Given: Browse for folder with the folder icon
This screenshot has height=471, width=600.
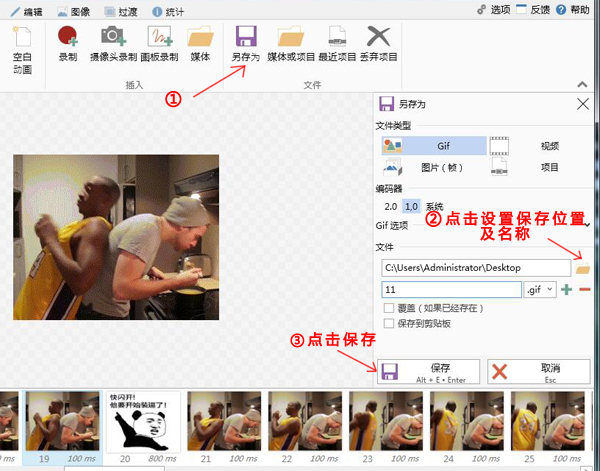Looking at the screenshot, I should 582,269.
